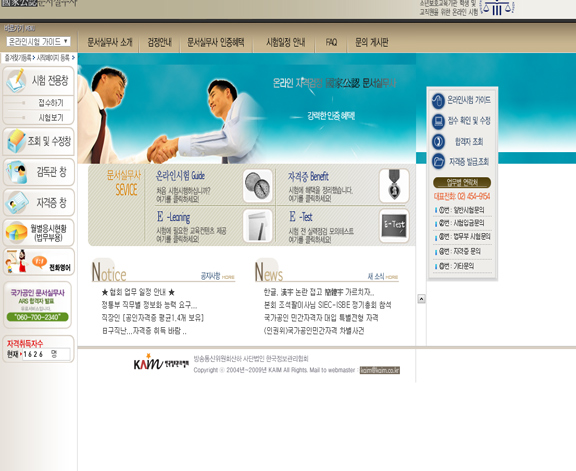Screen dimensions: 576x471
Task: Click the 접수 확인 및 수정 text link
Action: (469, 121)
